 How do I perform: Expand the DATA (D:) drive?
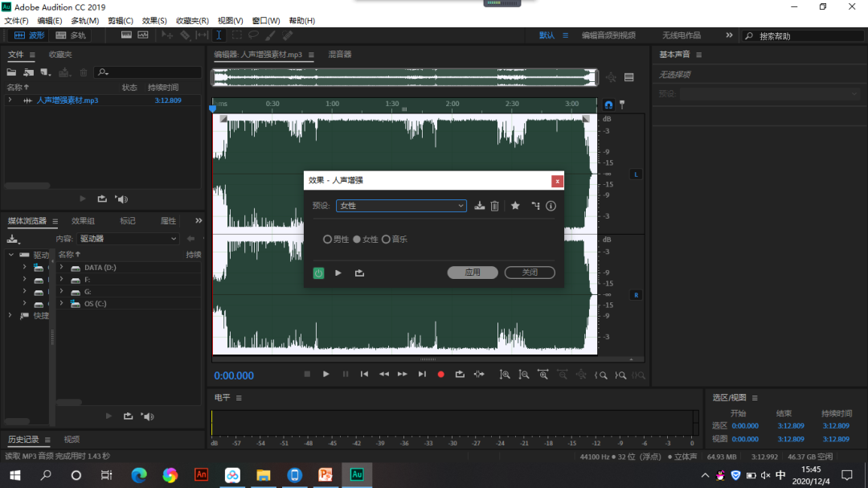click(x=61, y=267)
